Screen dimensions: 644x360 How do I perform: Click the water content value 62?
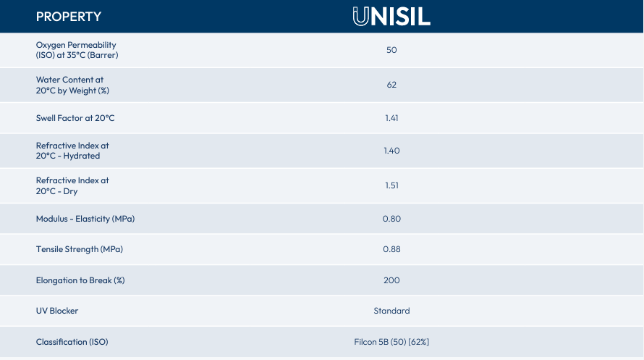[391, 85]
